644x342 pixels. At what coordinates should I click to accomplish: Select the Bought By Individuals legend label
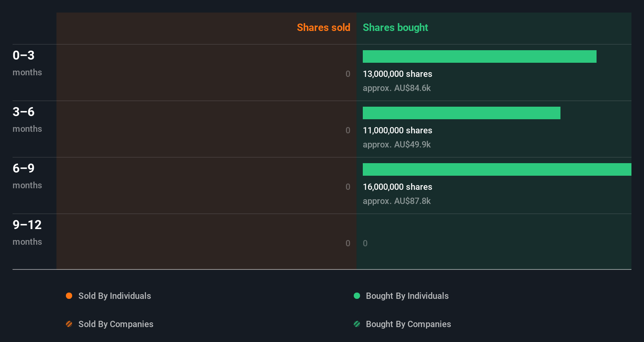pyautogui.click(x=407, y=296)
